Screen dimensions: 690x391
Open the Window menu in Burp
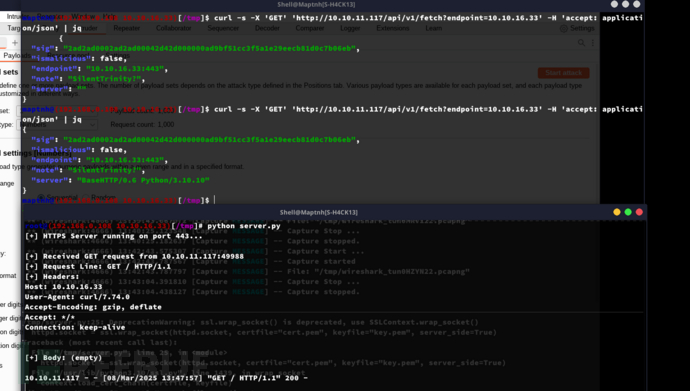click(x=83, y=17)
